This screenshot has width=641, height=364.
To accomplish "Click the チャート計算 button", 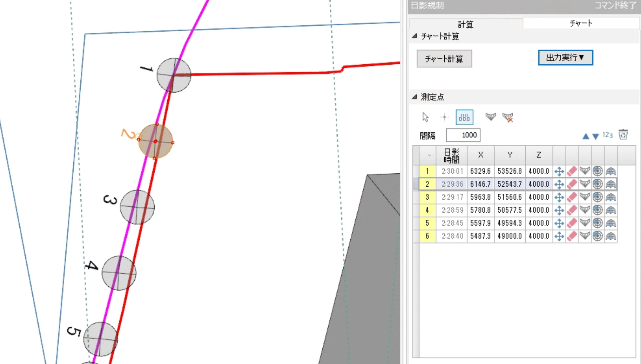I will (x=444, y=59).
